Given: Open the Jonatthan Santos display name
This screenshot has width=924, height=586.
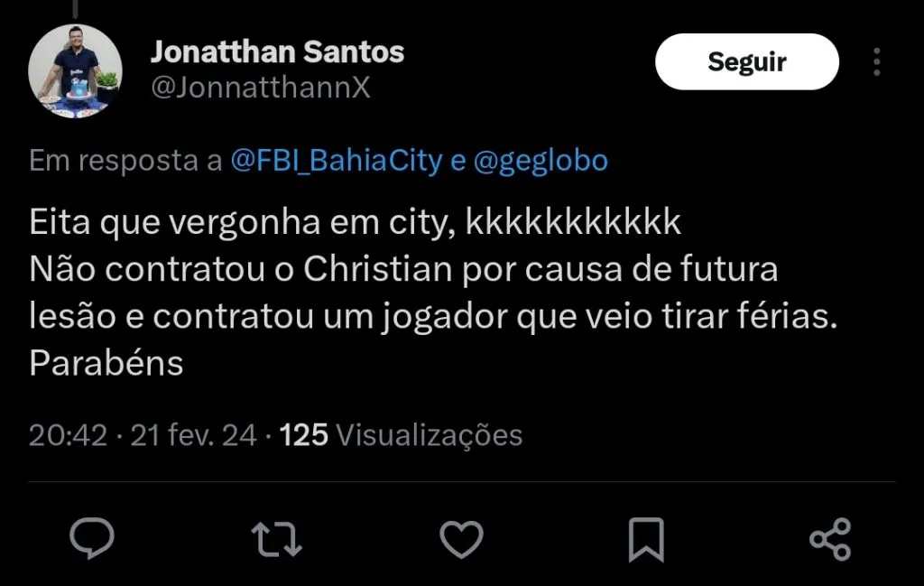Looking at the screenshot, I should [x=277, y=51].
